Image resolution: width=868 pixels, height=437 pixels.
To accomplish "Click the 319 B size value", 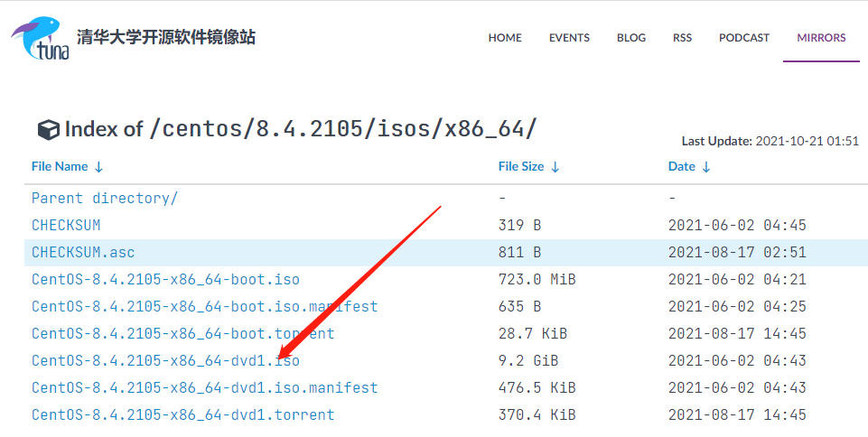I will pyautogui.click(x=519, y=225).
